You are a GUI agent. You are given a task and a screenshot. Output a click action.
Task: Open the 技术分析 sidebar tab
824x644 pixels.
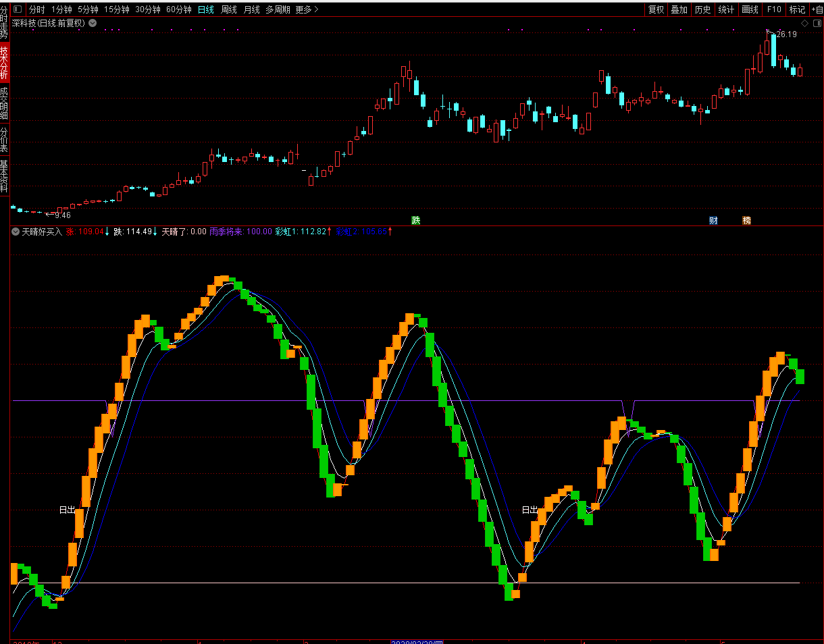tap(4, 62)
